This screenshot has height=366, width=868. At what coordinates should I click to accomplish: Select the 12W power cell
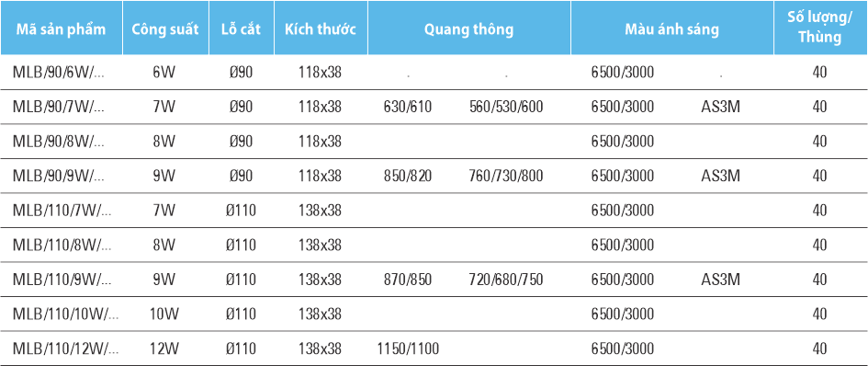[164, 349]
